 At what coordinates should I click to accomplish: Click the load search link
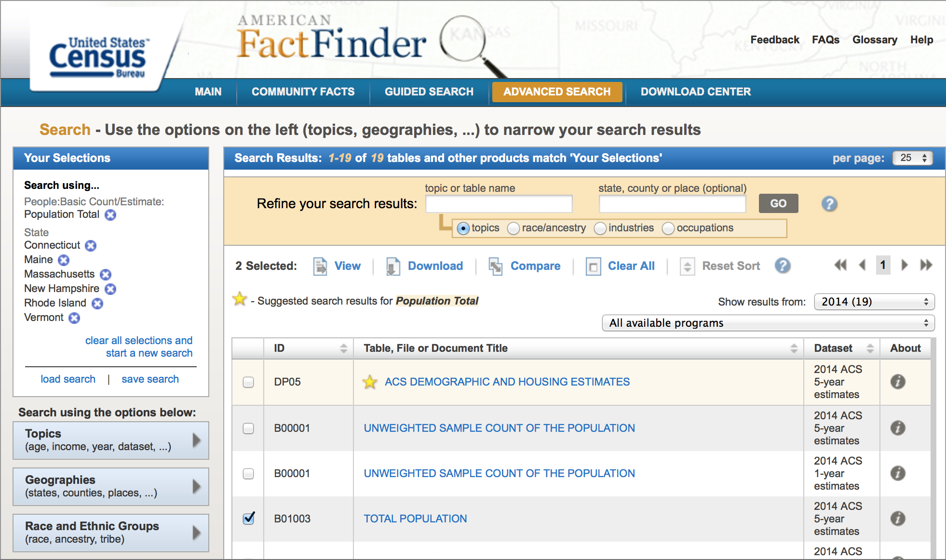68,379
